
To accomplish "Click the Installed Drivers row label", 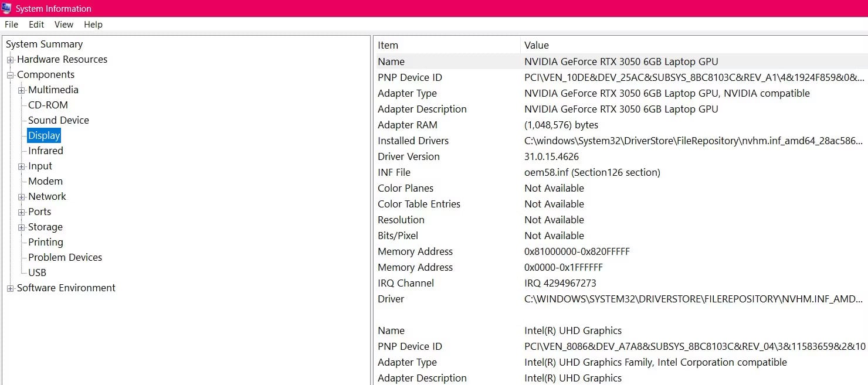I will click(x=413, y=141).
